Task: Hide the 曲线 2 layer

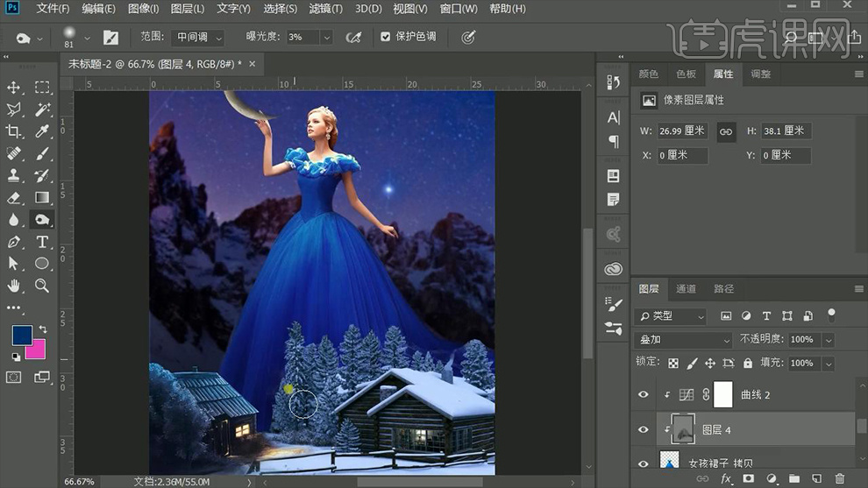Action: coord(644,395)
